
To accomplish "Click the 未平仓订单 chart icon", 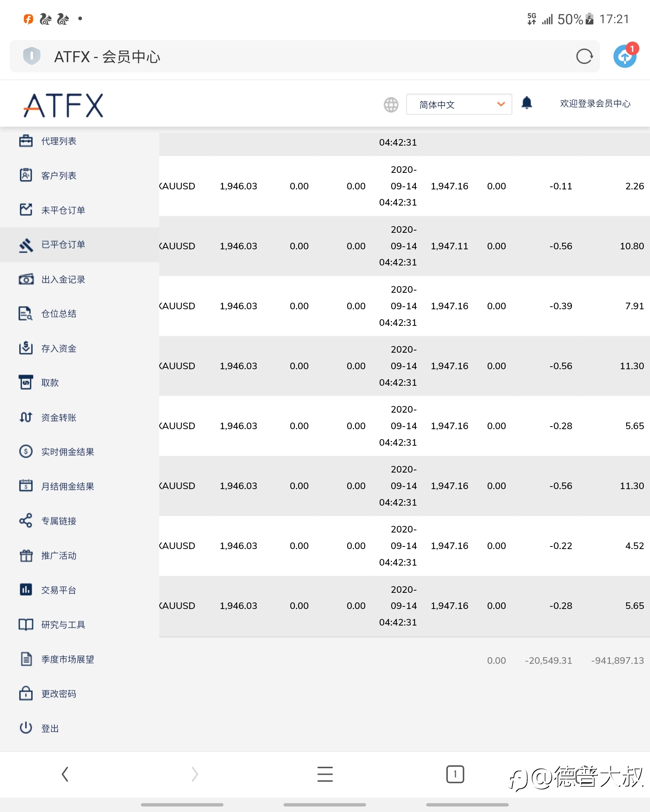I will (26, 210).
